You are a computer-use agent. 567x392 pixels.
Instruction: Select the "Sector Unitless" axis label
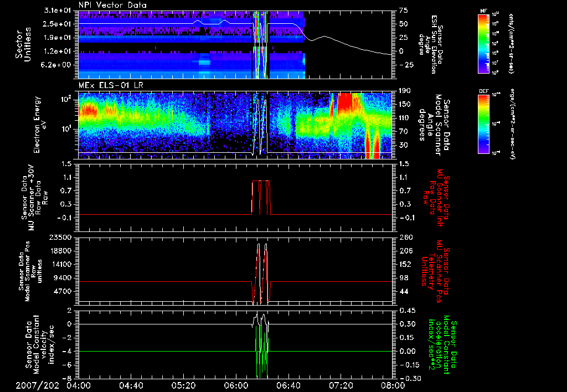[x=23, y=44]
